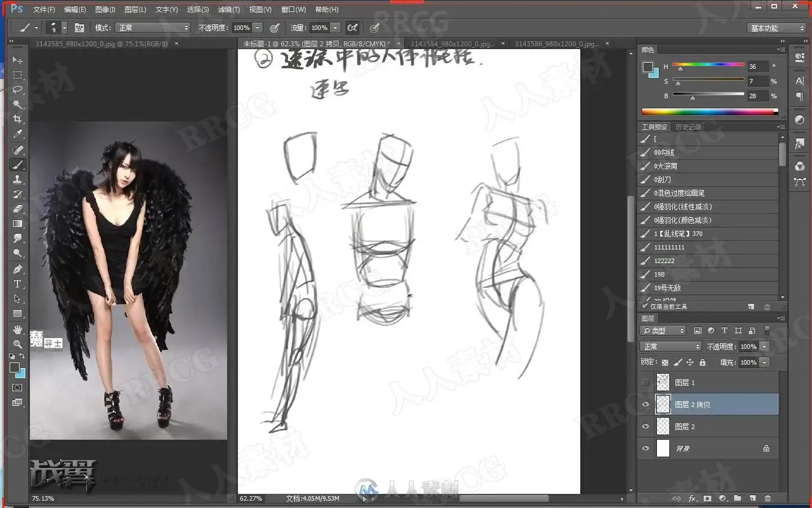Select the Pen tool
This screenshot has width=812, height=508.
(x=17, y=269)
